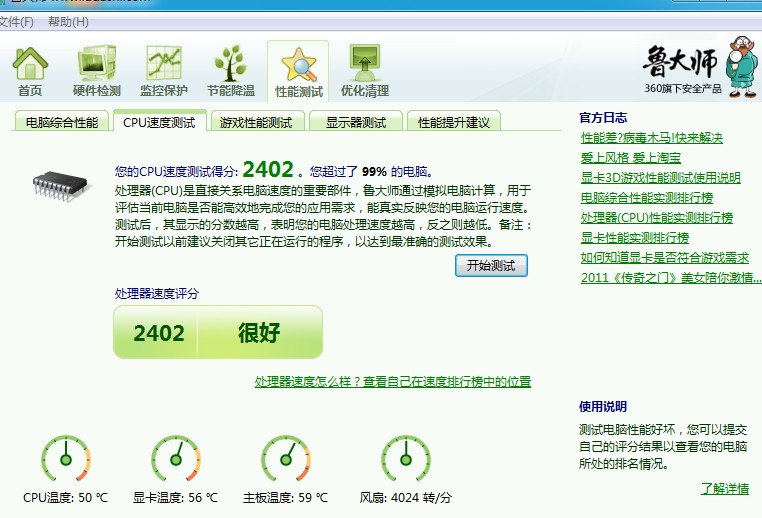Select 性能测试 performance test icon
This screenshot has height=518, width=762.
pos(298,72)
